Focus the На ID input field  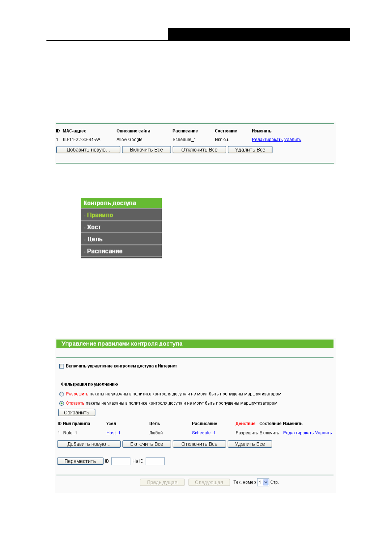point(155,461)
